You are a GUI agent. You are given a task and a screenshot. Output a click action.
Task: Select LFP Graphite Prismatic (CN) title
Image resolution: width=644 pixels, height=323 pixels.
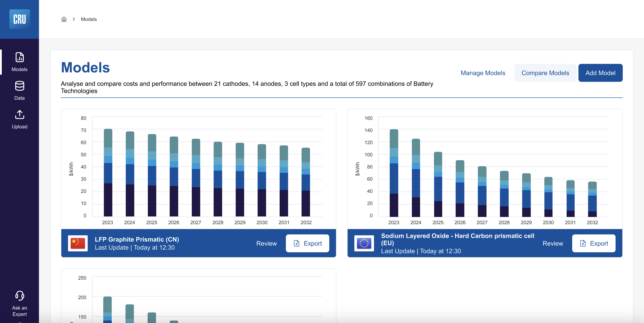[137, 239]
